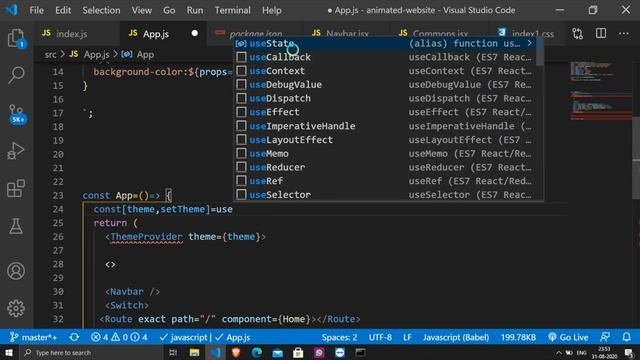Open the Edit menu
Image resolution: width=640 pixels, height=360 pixels.
click(63, 10)
